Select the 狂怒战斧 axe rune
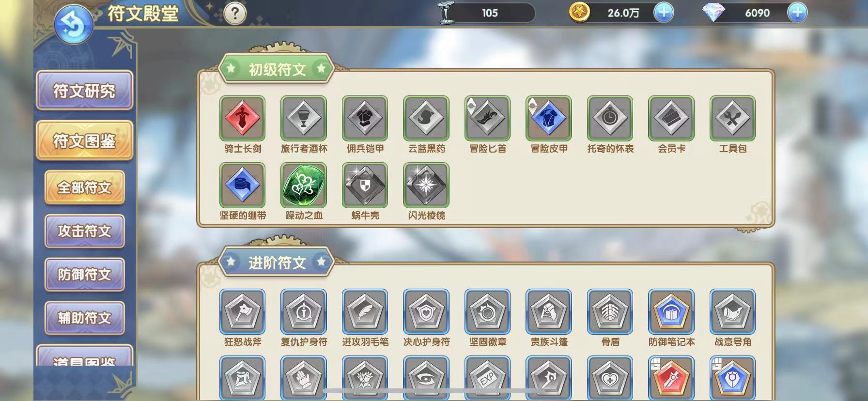 pyautogui.click(x=242, y=312)
